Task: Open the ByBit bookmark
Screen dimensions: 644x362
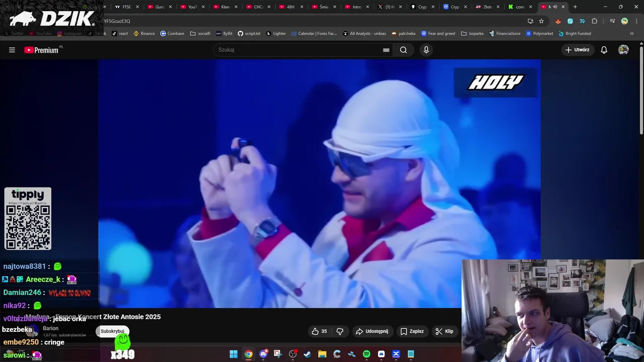Action: [x=224, y=34]
